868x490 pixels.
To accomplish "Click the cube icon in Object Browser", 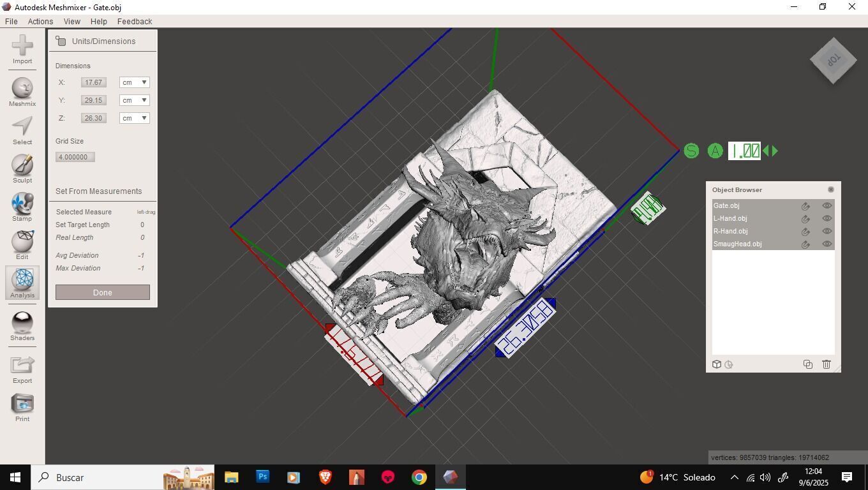I will tap(717, 364).
